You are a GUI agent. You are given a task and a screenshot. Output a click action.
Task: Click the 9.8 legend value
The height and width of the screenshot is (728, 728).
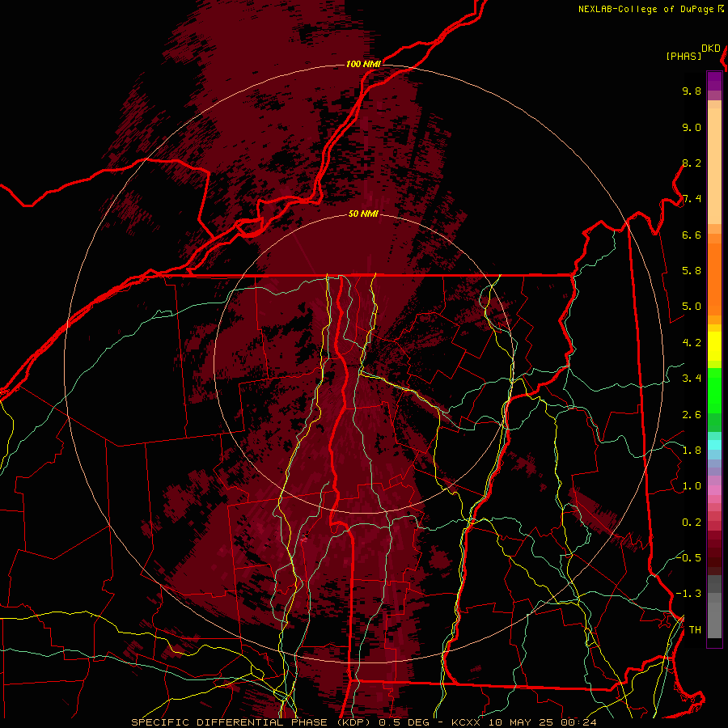pyautogui.click(x=692, y=91)
